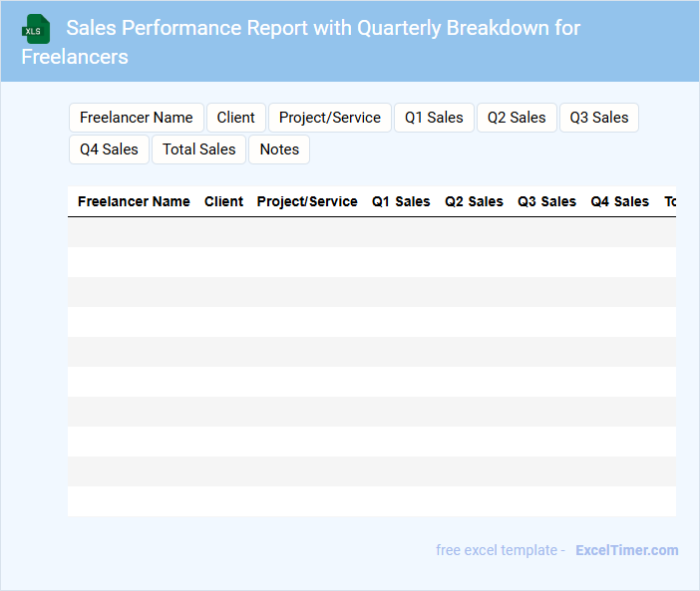This screenshot has height=591, width=700.
Task: Select the Notes tag button
Action: [279, 149]
